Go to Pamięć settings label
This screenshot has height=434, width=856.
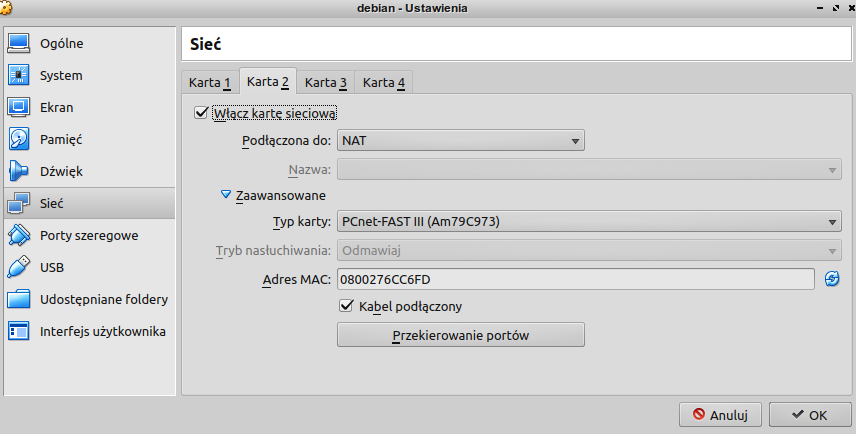pyautogui.click(x=61, y=139)
